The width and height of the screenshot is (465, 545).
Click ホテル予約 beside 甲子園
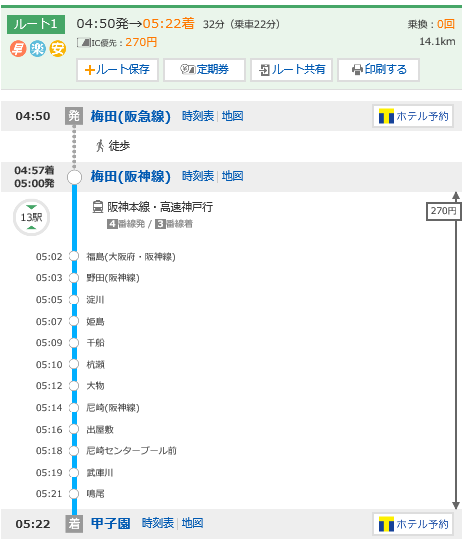(x=413, y=524)
